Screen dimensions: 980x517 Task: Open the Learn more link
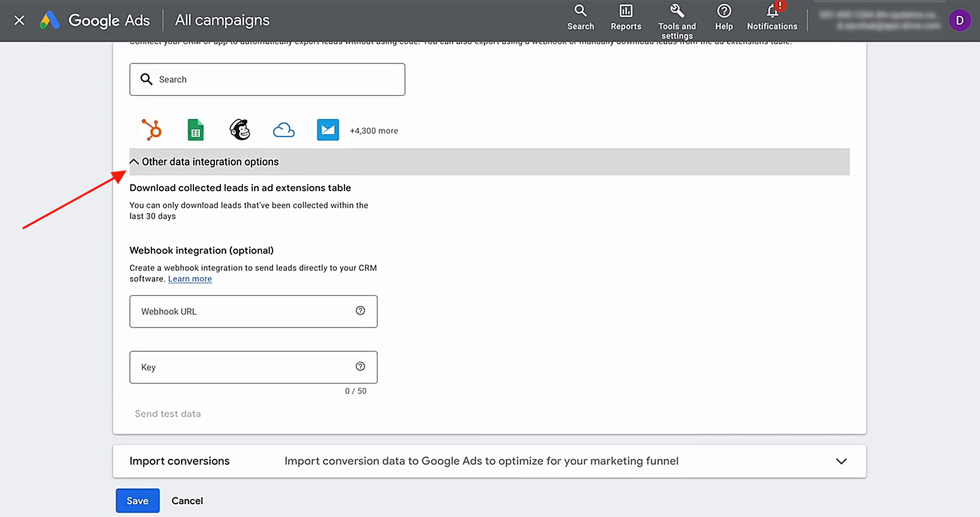tap(190, 279)
